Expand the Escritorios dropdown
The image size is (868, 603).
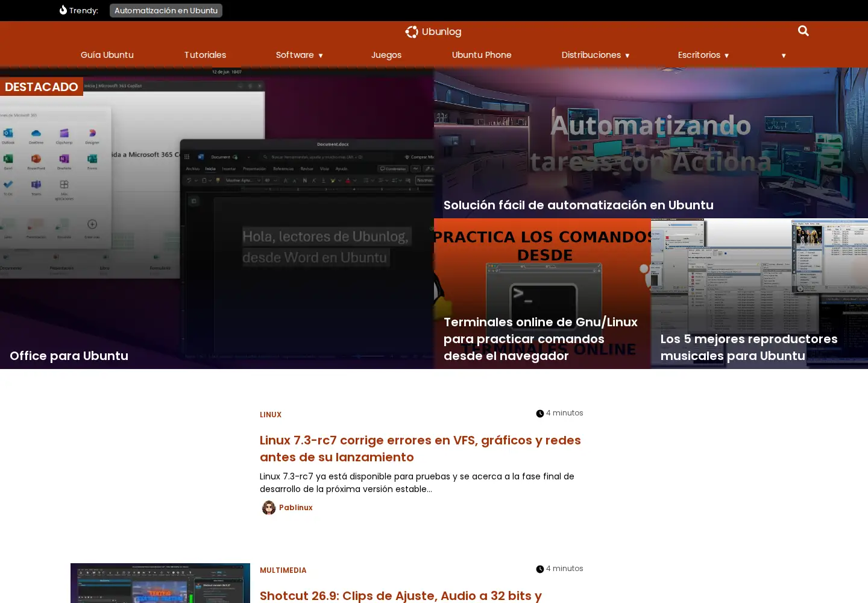(x=726, y=55)
